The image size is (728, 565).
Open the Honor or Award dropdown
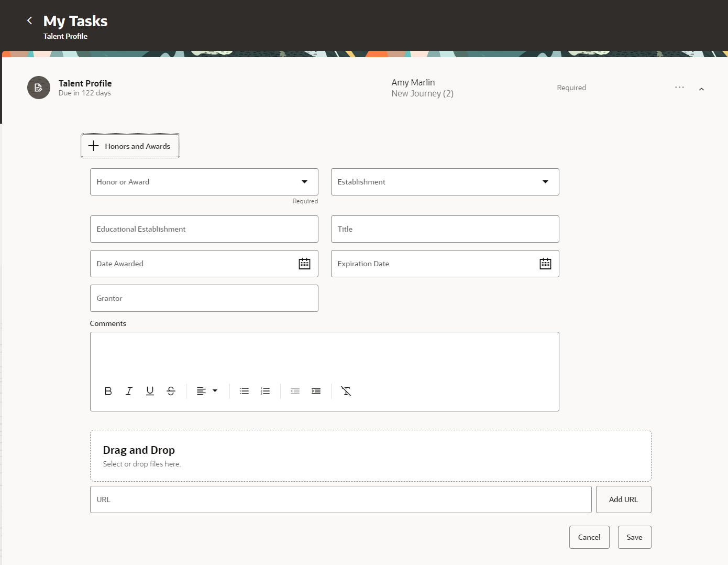coord(304,181)
